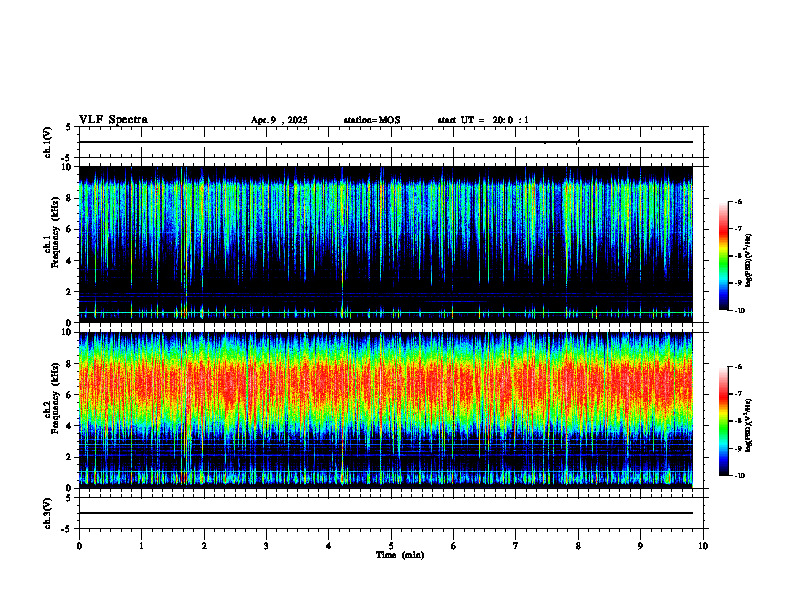This screenshot has height=612, width=792.
Task: Click the "ch.1(V)" axis label
Action: click(x=48, y=142)
